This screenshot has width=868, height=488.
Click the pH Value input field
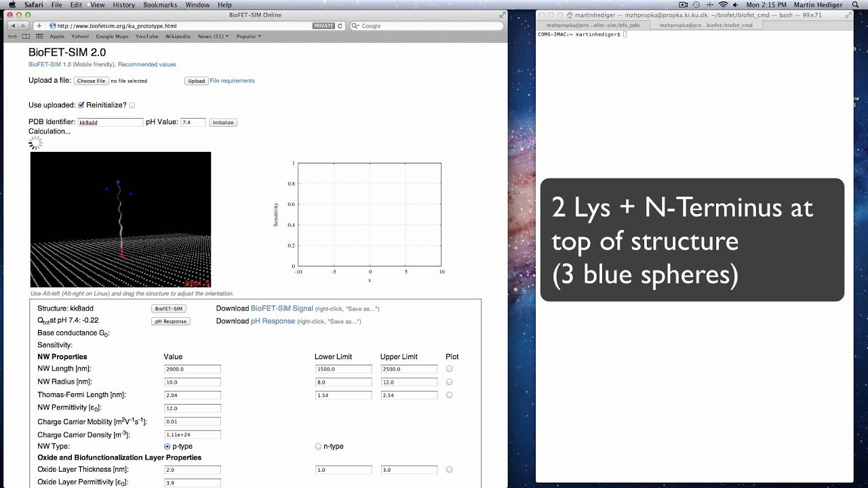pos(193,123)
